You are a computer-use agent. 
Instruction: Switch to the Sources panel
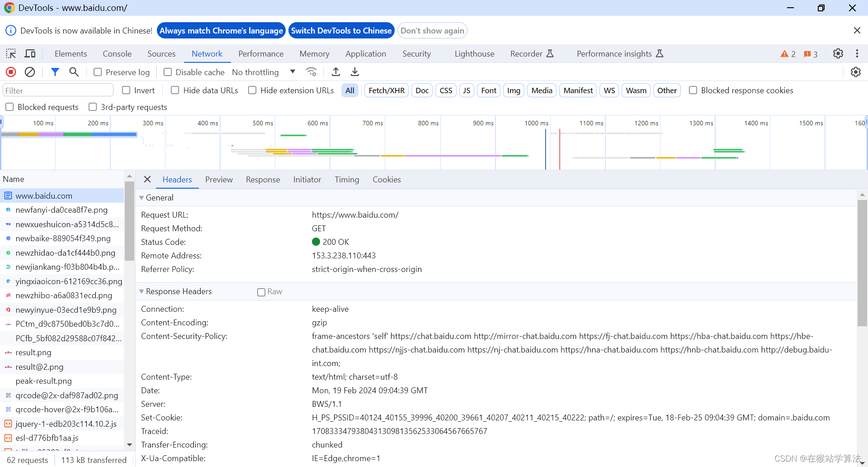[161, 54]
